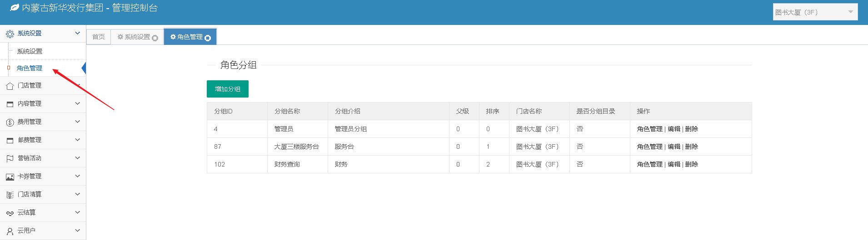Click the 增加分组 button
The image size is (868, 240).
[227, 89]
